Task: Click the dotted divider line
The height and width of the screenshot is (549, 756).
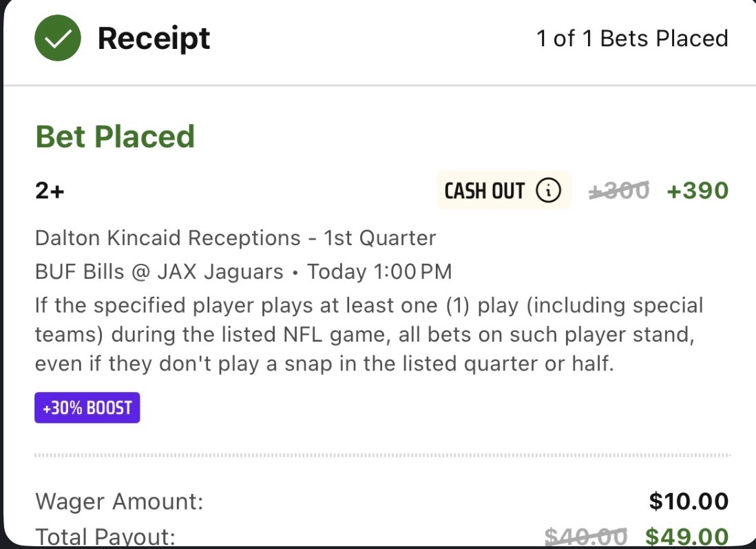Action: 382,455
